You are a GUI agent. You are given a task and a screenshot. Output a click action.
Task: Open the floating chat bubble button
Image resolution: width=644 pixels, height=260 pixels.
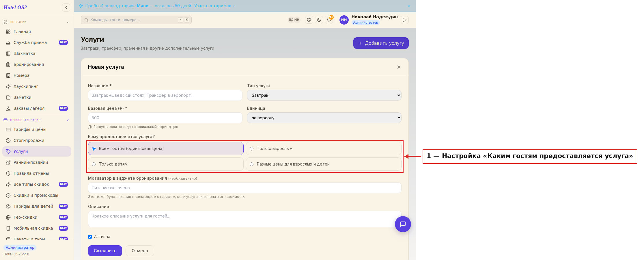[x=403, y=224]
